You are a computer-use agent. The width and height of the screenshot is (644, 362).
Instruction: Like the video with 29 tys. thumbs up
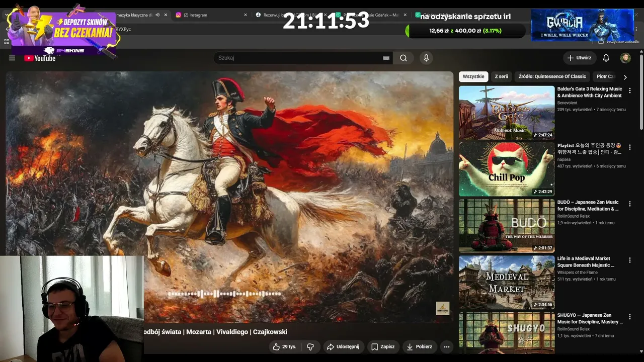pyautogui.click(x=284, y=346)
